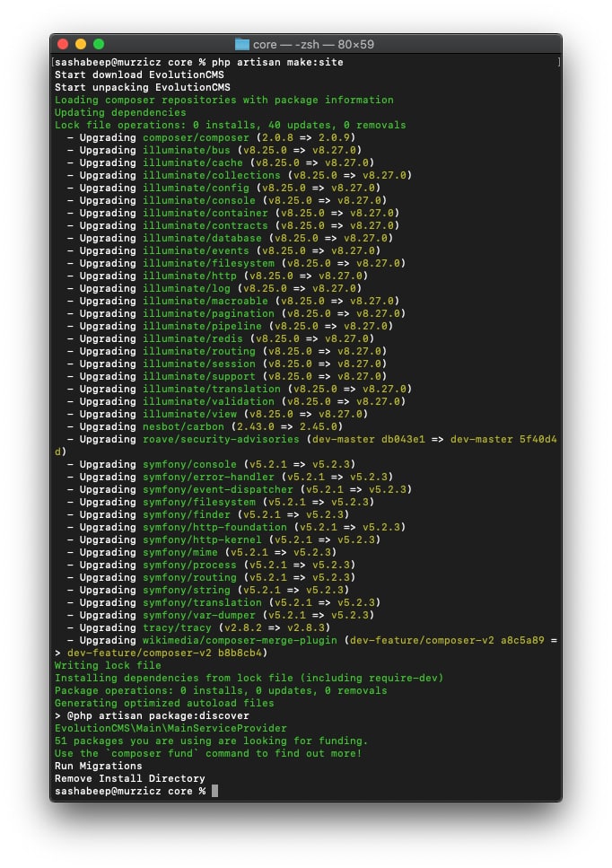Viewport: 612px width, 868px height.
Task: Click package name 'illuminate/macroable'
Action: pos(205,301)
